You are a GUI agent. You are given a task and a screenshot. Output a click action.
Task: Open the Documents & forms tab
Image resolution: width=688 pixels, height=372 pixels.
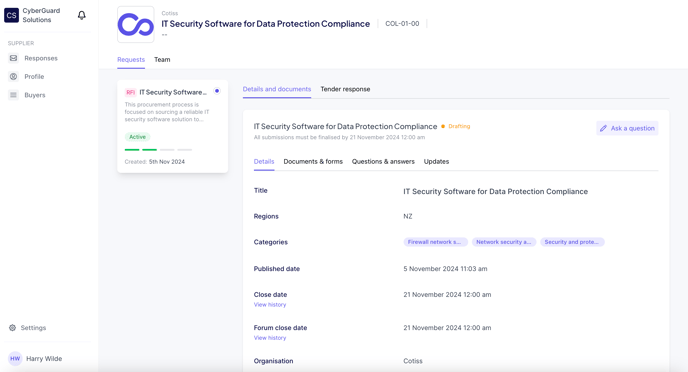click(x=313, y=161)
